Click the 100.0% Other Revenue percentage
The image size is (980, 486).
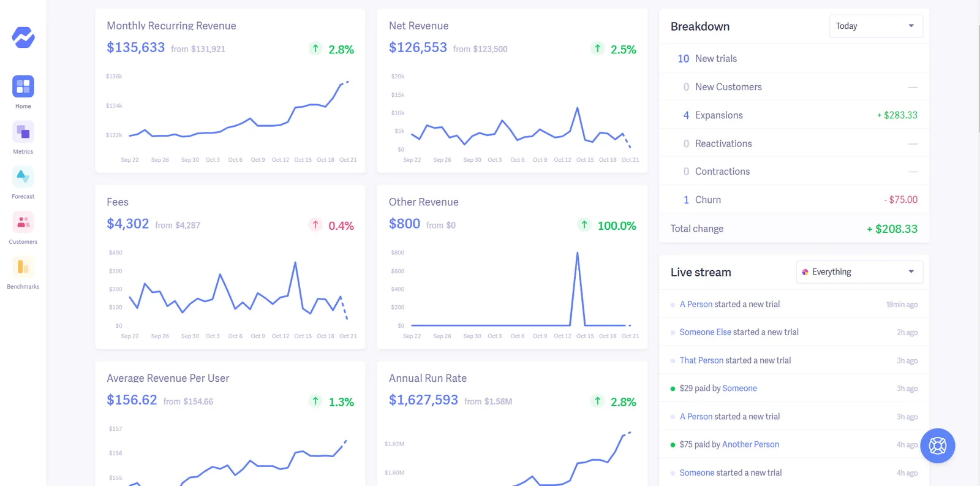click(617, 226)
